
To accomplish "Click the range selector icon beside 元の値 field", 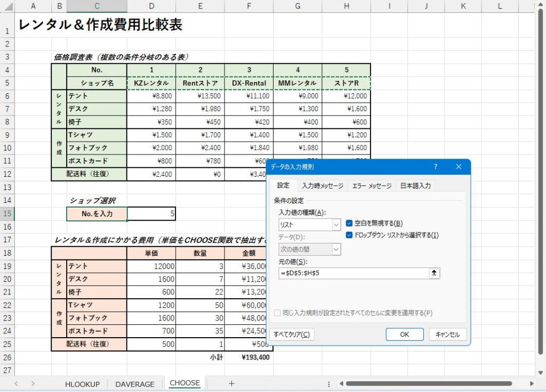I will (434, 273).
